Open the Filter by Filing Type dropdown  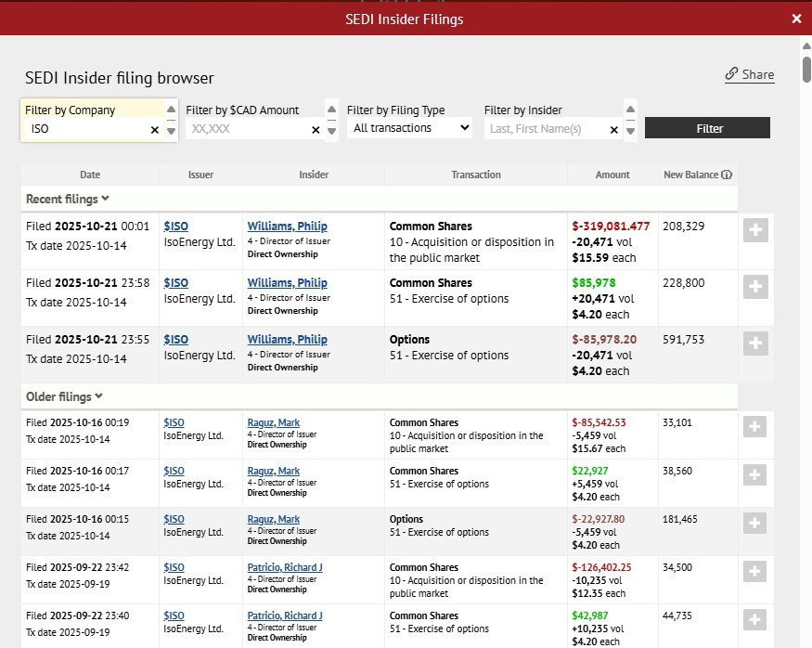click(x=409, y=128)
